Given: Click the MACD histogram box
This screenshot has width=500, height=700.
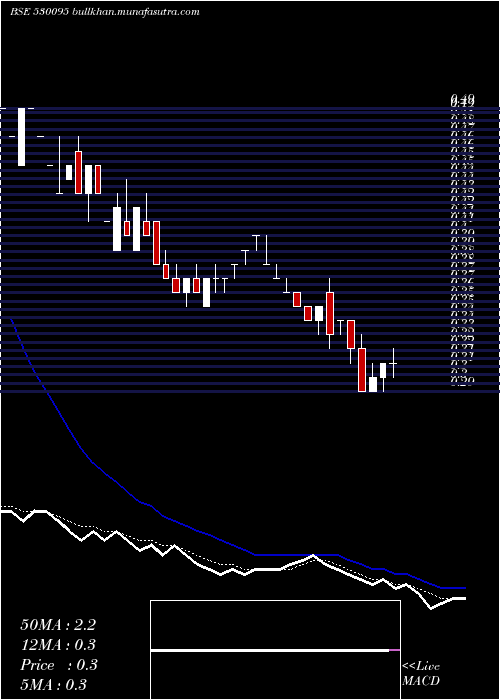Looking at the screenshot, I should [x=275, y=650].
